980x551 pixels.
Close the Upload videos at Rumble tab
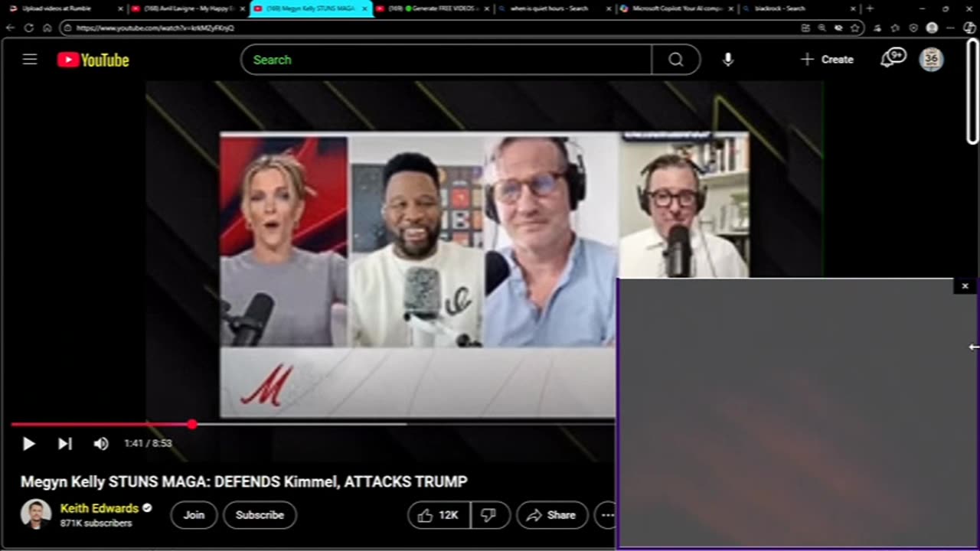120,9
